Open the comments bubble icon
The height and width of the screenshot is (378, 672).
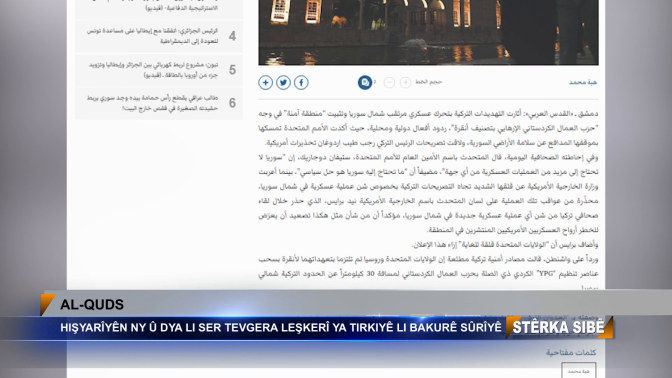coord(365,82)
